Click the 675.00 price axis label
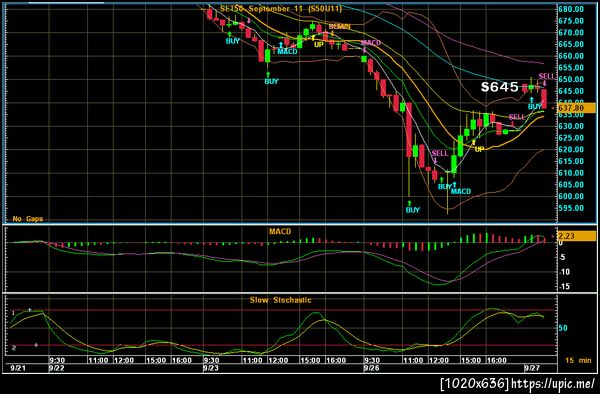 tap(571, 21)
